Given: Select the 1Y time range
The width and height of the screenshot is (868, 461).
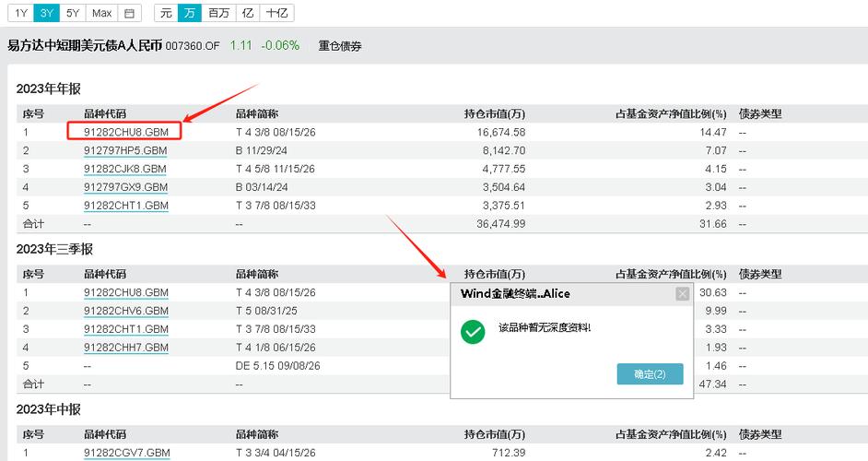Looking at the screenshot, I should coord(21,13).
